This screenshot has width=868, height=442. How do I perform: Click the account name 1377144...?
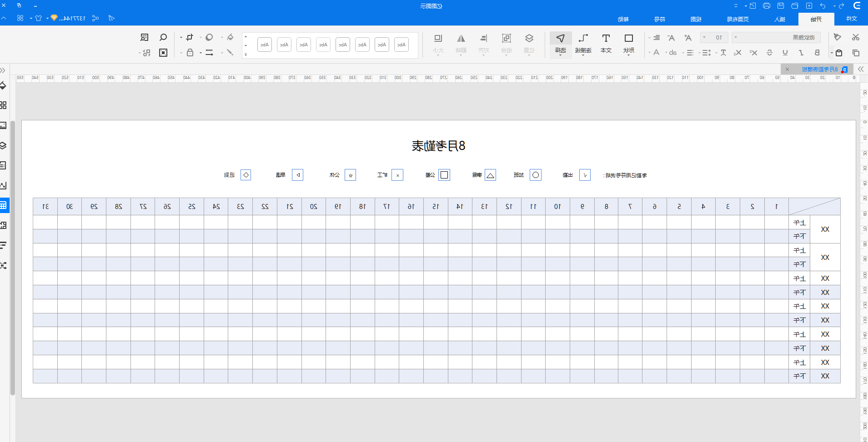pyautogui.click(x=72, y=18)
